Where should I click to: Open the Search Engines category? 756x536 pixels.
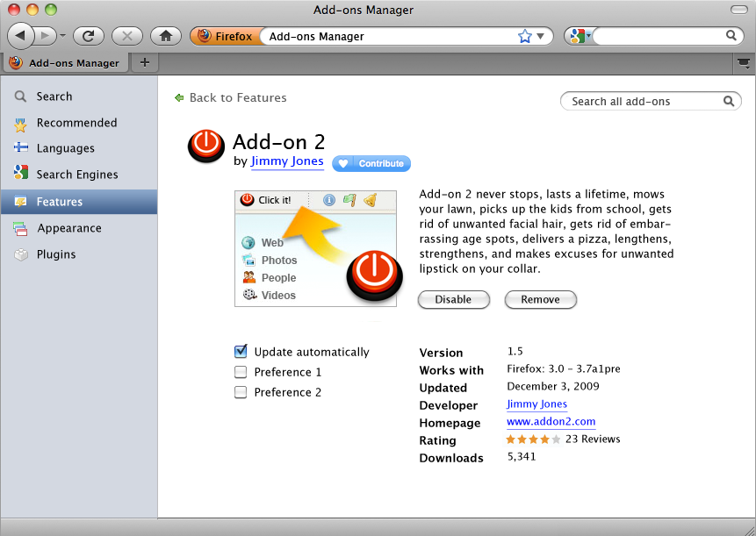(79, 175)
